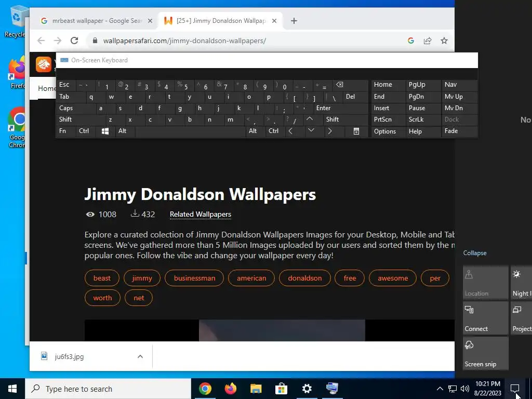Open Settings gear on taskbar
532x399 pixels.
[307, 389]
